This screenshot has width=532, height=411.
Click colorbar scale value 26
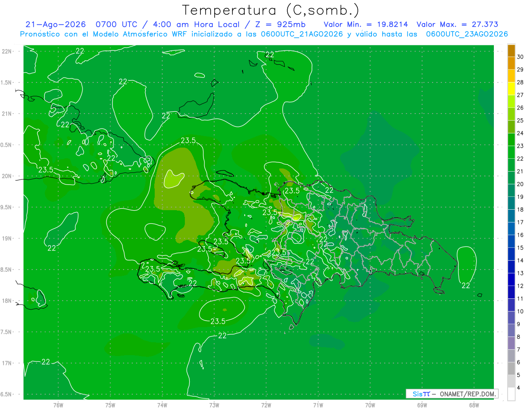pos(520,108)
